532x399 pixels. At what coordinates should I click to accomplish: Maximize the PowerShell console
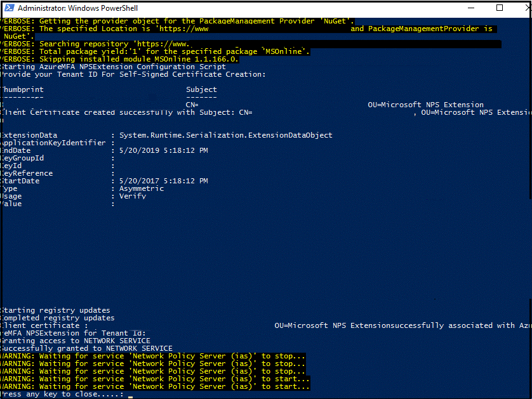(499, 8)
